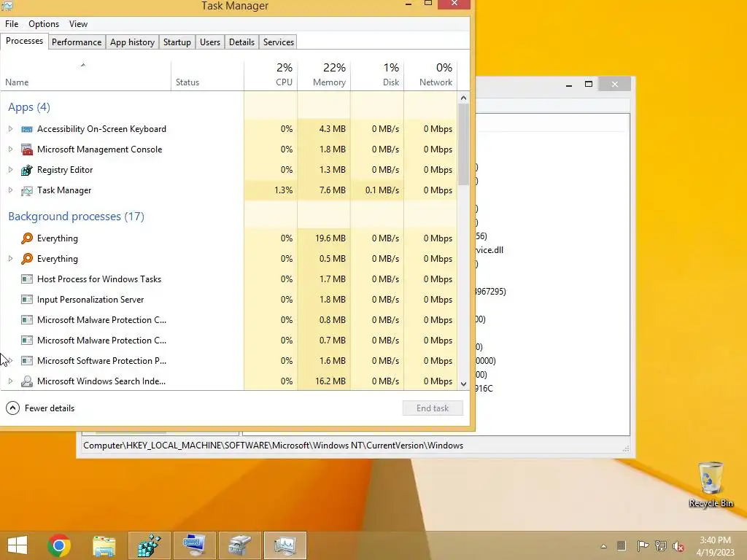The image size is (747, 560).
Task: Click the End task button
Action: coord(433,408)
